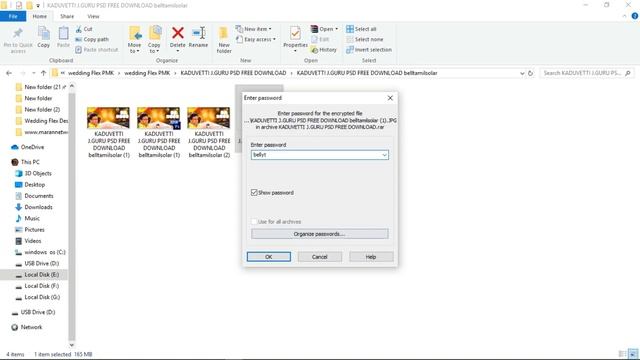This screenshot has height=360, width=640.
Task: Switch to the View ribbon tab
Action: tap(93, 16)
